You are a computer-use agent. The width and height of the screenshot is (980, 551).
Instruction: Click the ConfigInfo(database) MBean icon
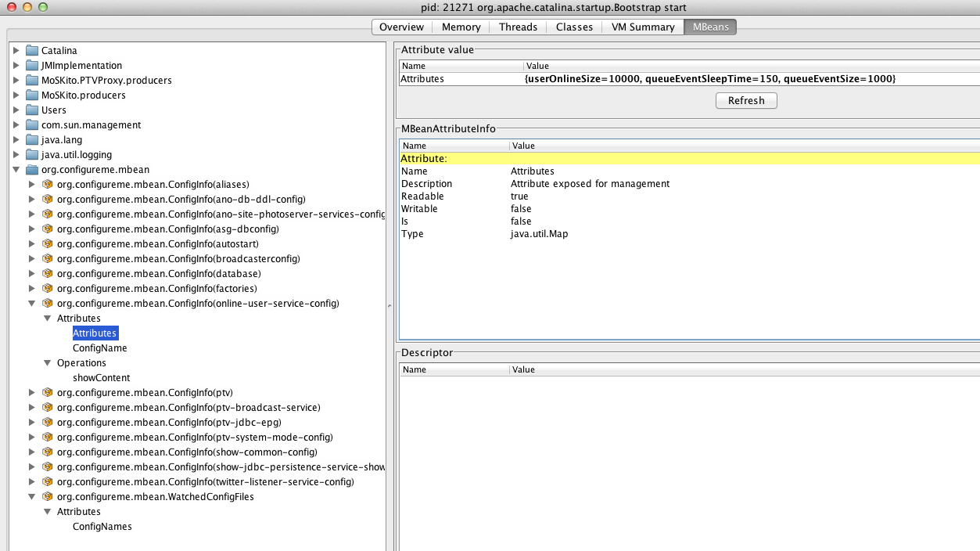pos(48,273)
